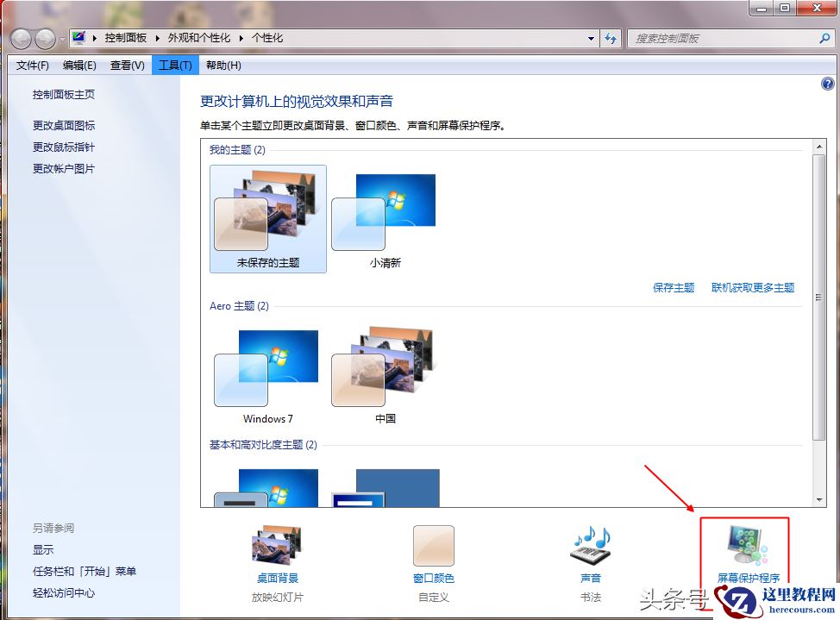Viewport: 840px width, 620px height.
Task: Click the help question mark icon
Action: coord(827,84)
